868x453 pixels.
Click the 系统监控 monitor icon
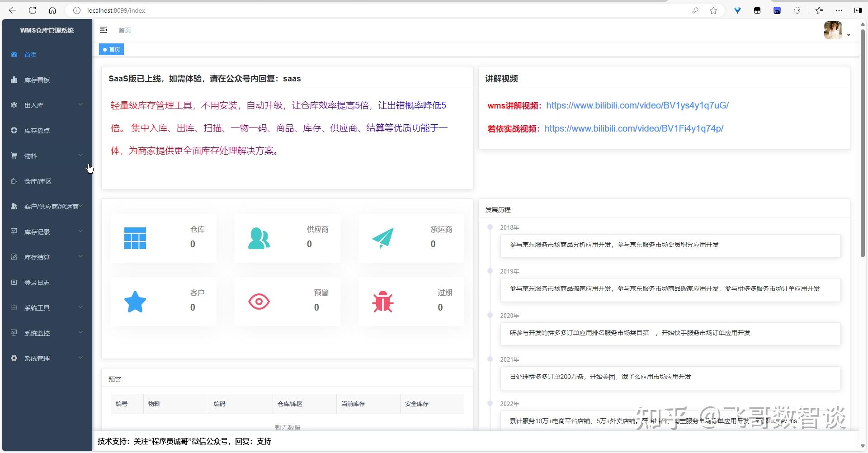pos(14,333)
